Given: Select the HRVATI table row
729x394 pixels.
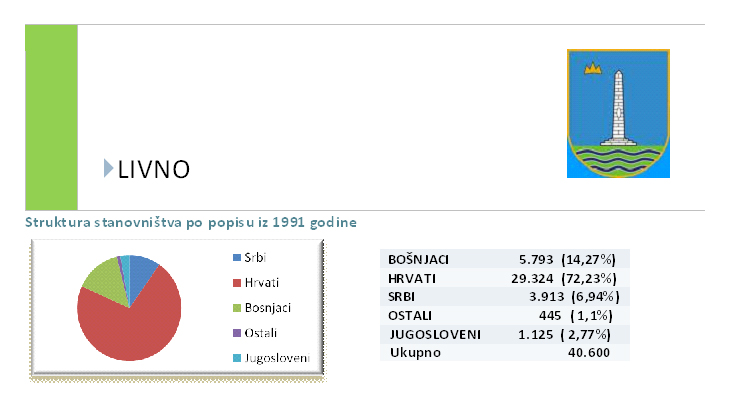Looking at the screenshot, I should pos(505,278).
